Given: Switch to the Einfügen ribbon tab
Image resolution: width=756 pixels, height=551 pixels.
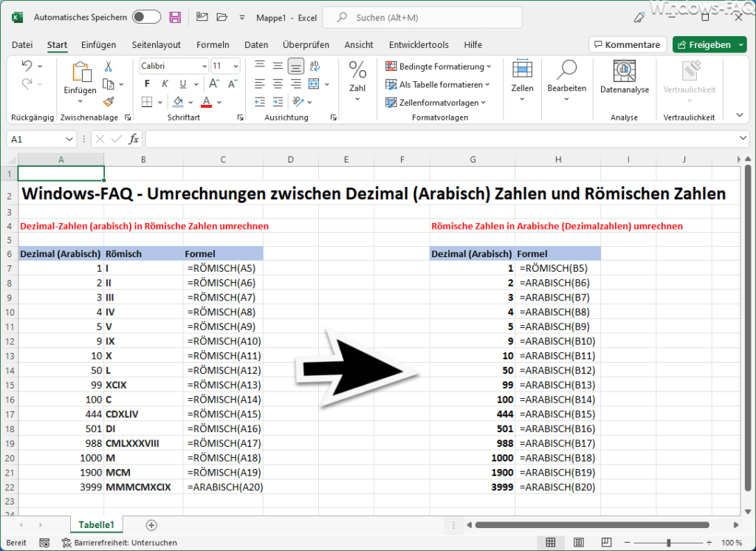Looking at the screenshot, I should click(98, 45).
